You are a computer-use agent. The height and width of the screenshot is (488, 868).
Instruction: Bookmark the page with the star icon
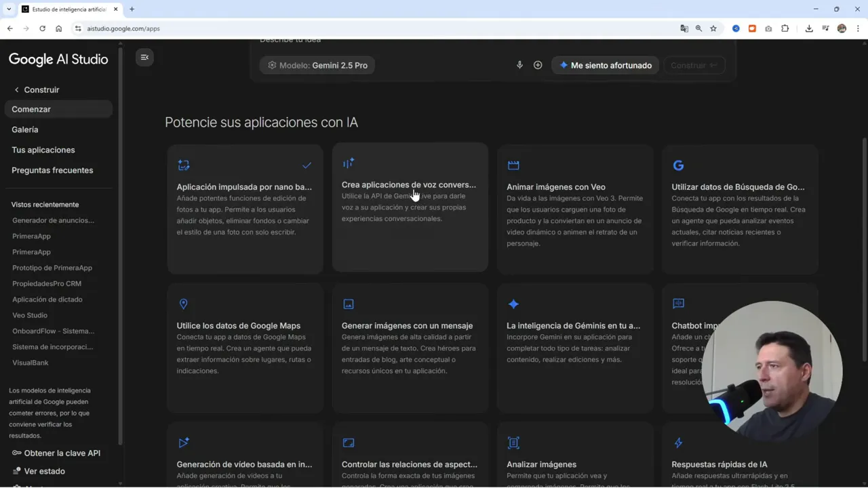(x=713, y=28)
